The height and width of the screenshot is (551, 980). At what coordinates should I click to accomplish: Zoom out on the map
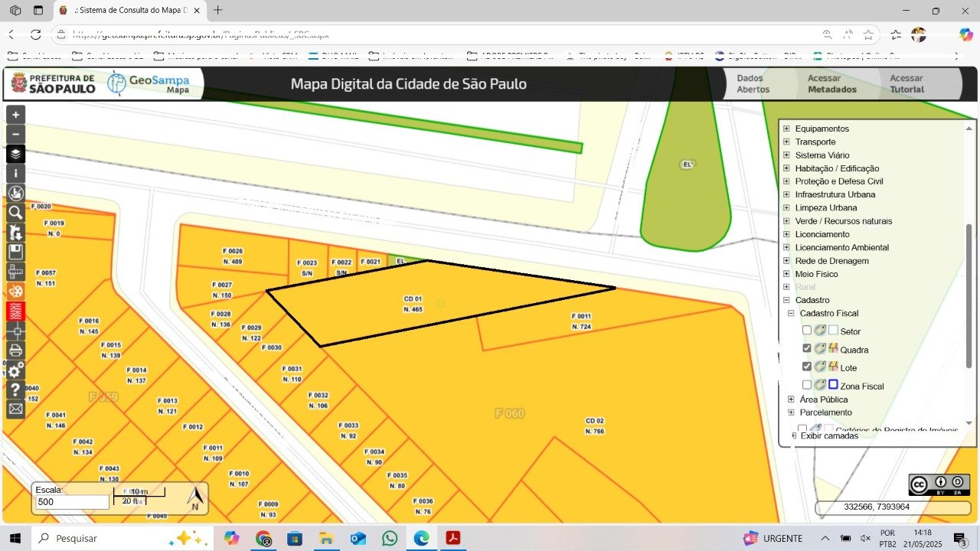point(15,134)
